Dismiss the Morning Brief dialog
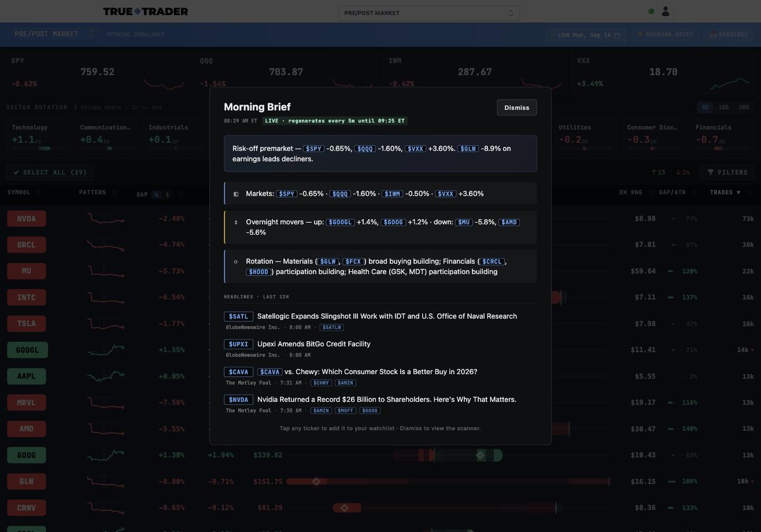761x532 pixels. [x=516, y=108]
